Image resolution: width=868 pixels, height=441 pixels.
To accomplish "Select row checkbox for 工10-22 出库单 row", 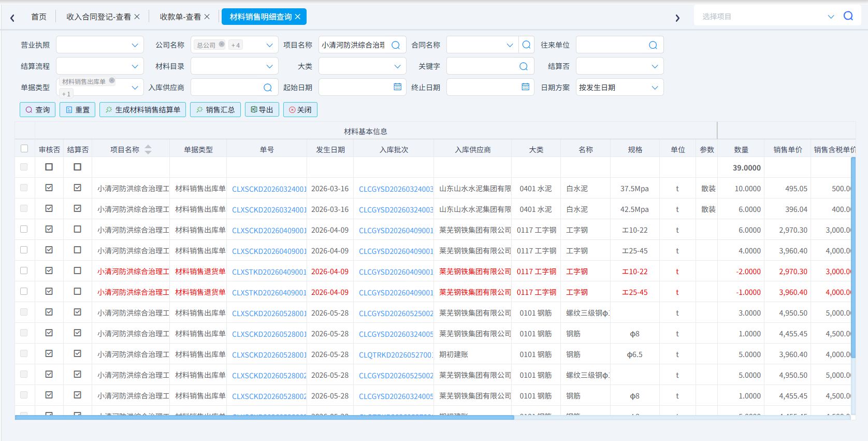I will coord(24,229).
